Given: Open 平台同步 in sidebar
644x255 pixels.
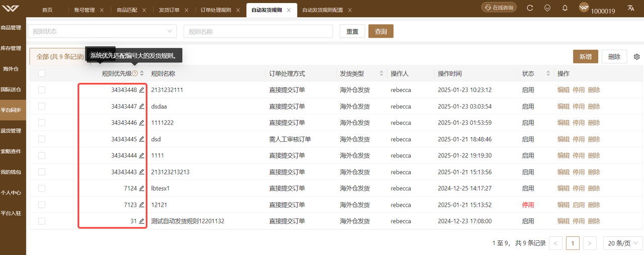Looking at the screenshot, I should point(11,110).
